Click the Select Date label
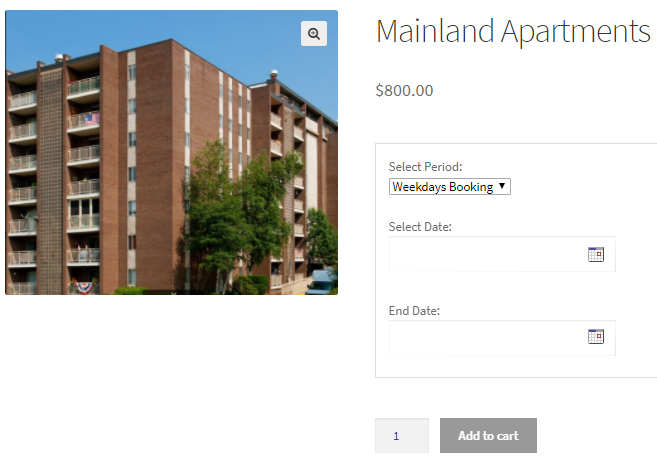 tap(420, 227)
